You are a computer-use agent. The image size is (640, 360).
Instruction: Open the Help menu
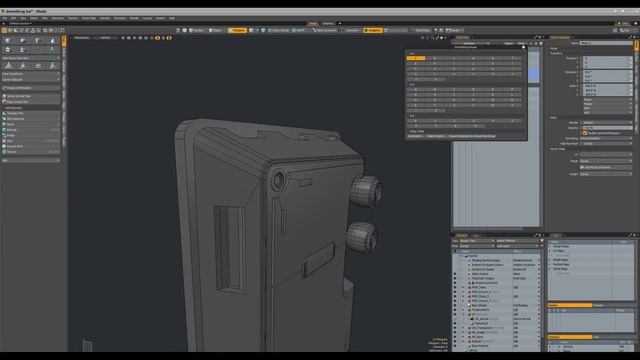pyautogui.click(x=172, y=18)
